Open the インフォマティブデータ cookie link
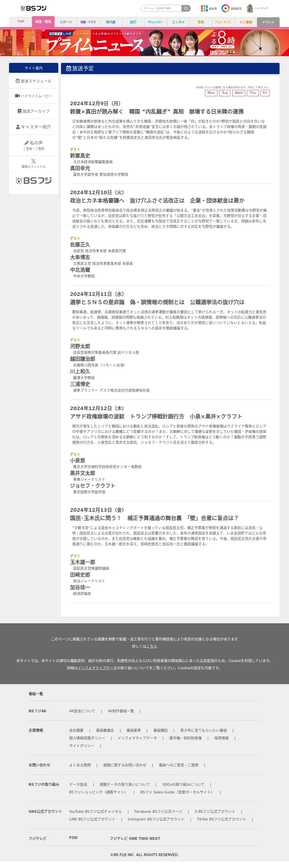The image size is (289, 868). pos(97,668)
